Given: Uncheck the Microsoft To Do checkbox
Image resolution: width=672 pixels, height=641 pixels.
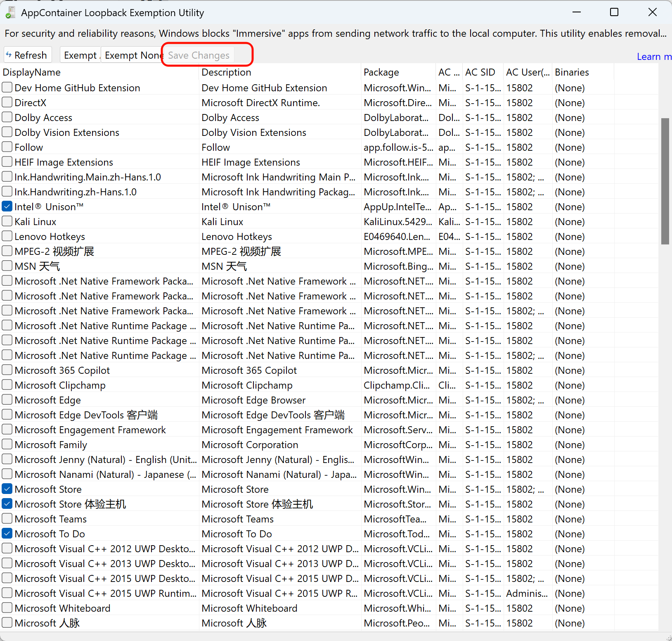Looking at the screenshot, I should coord(7,534).
